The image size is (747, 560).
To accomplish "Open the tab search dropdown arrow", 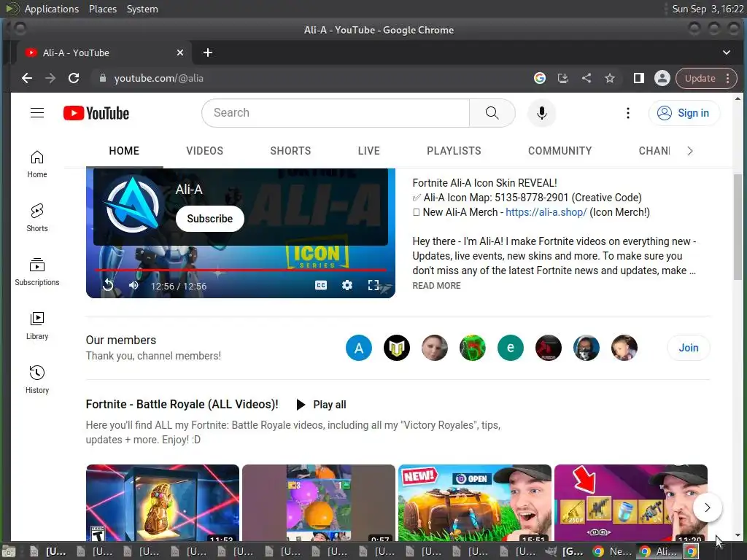I will click(x=727, y=52).
